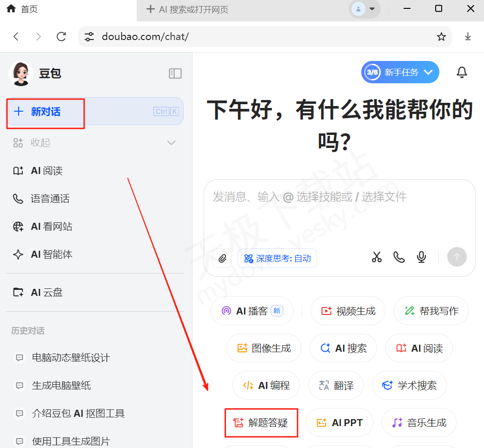Click the browser forward arrow

38,37
